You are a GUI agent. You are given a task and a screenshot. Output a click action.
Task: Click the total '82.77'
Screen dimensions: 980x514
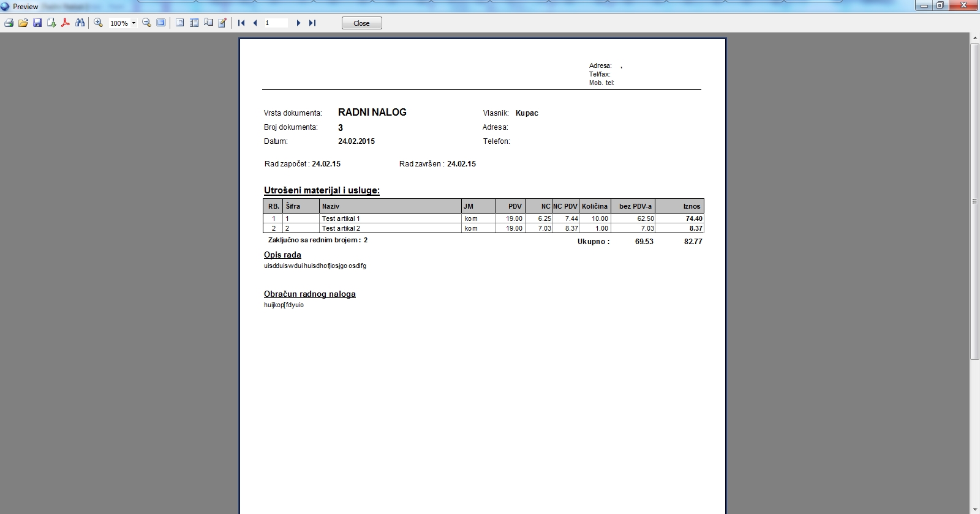(693, 242)
